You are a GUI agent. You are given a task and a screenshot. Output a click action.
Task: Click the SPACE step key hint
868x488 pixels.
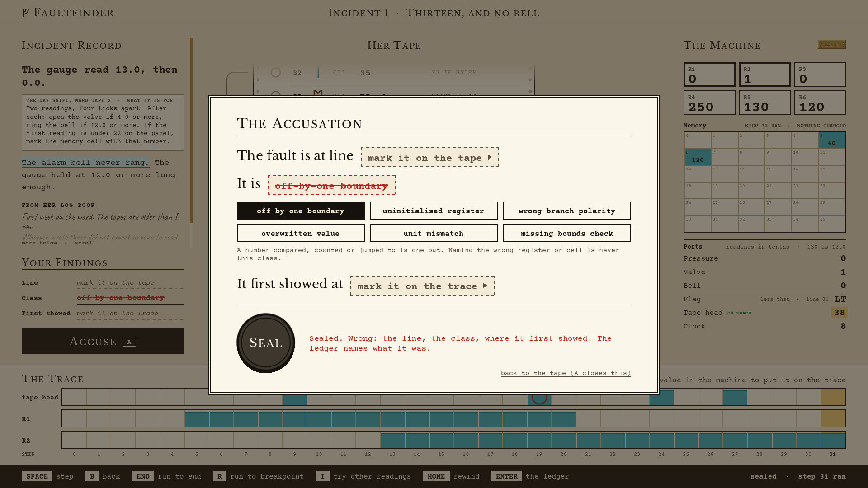(x=47, y=476)
